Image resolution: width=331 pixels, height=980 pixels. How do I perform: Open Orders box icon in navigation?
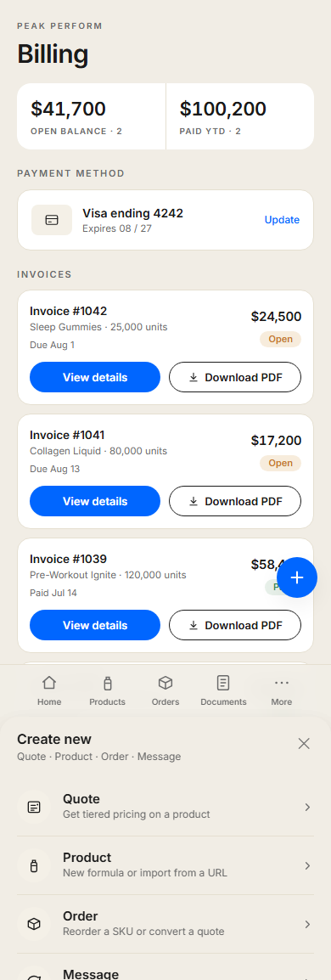(165, 683)
